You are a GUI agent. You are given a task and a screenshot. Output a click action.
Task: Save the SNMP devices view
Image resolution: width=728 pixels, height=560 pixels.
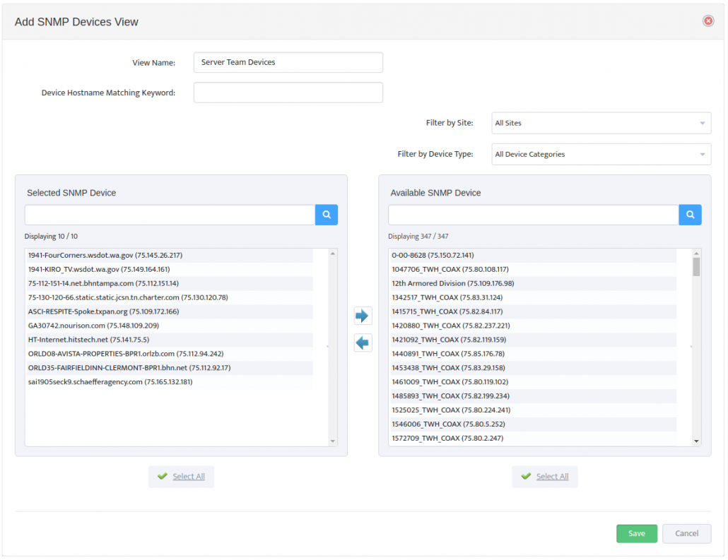pyautogui.click(x=636, y=534)
